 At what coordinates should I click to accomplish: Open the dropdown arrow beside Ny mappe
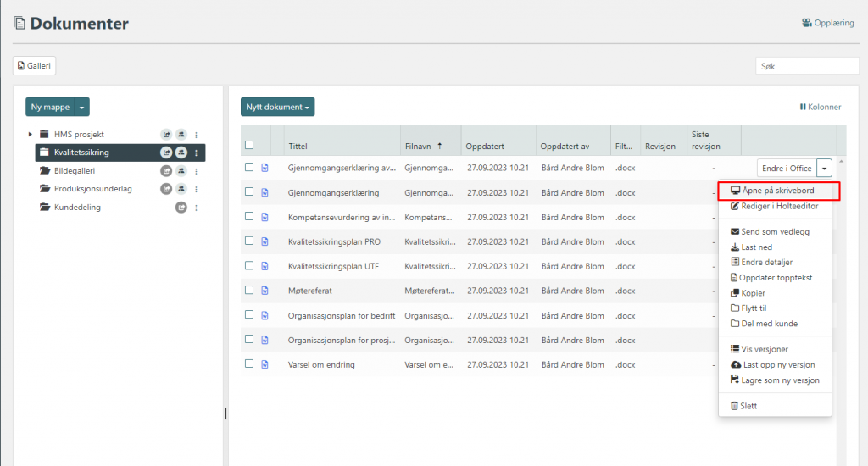[x=81, y=107]
